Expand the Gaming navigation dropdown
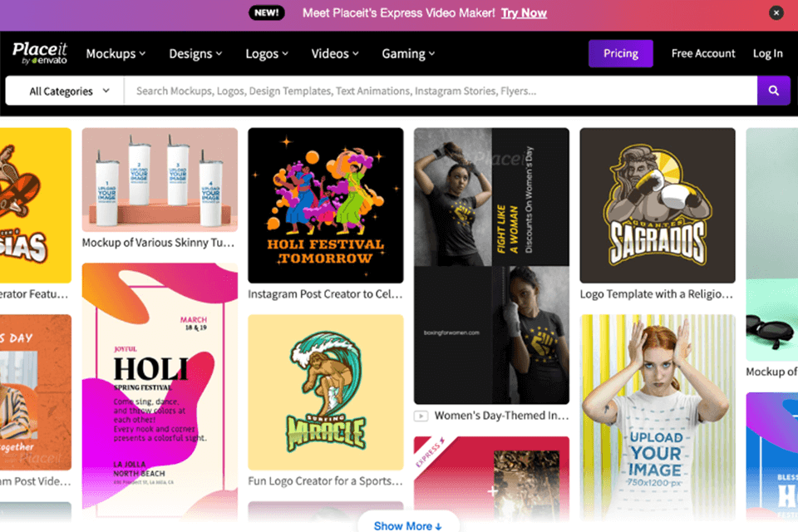The width and height of the screenshot is (798, 532). pyautogui.click(x=408, y=53)
